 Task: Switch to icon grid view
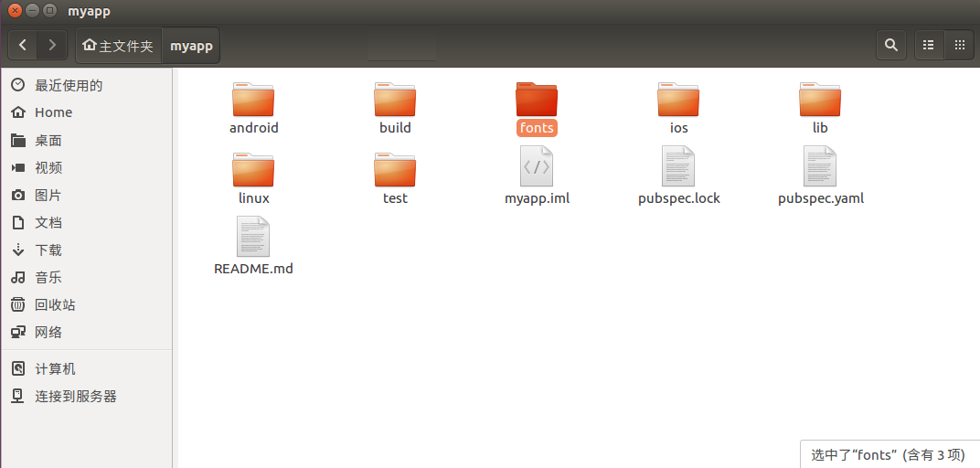coord(959,45)
